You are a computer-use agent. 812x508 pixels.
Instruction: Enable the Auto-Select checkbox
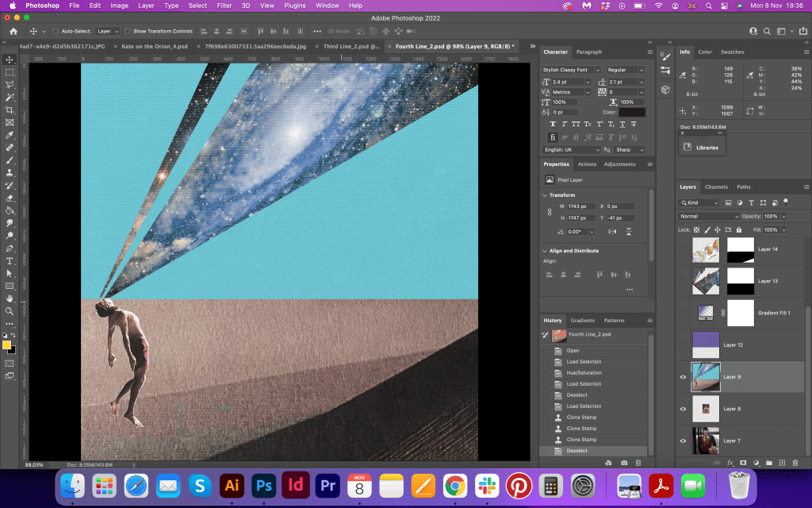(56, 31)
